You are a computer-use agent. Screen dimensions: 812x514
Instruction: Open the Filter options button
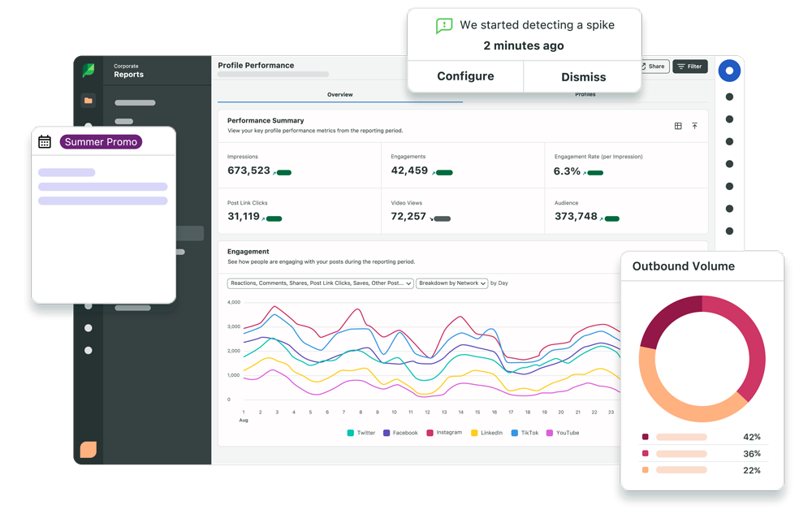(x=689, y=67)
